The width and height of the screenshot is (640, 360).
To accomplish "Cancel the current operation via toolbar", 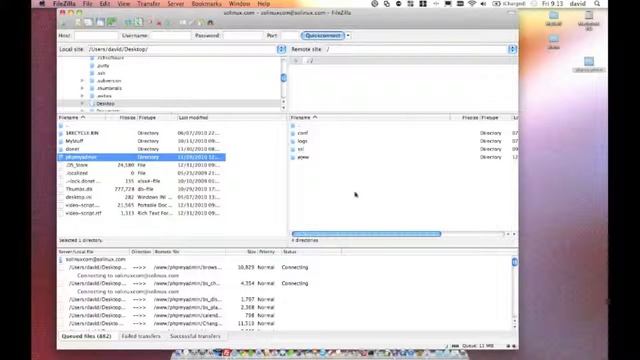I will point(150,22).
